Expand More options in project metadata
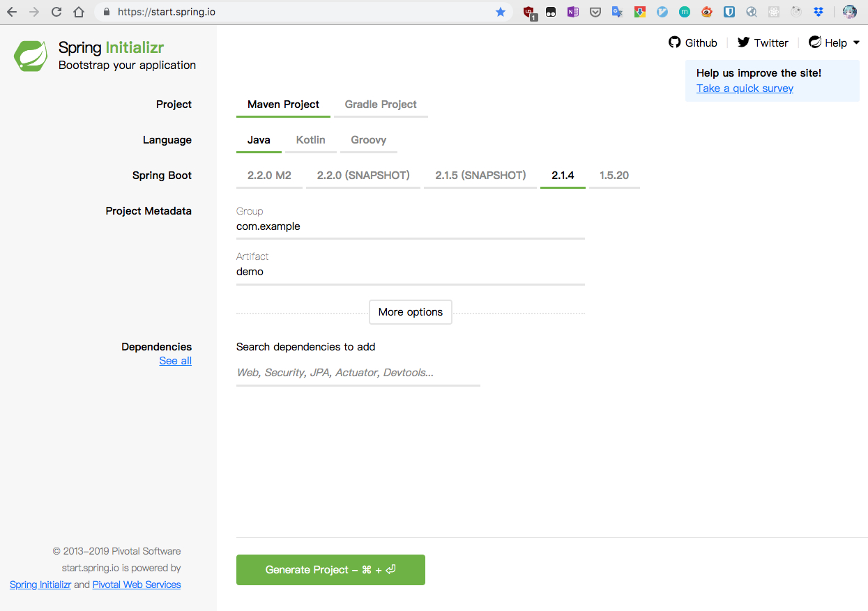 (410, 312)
